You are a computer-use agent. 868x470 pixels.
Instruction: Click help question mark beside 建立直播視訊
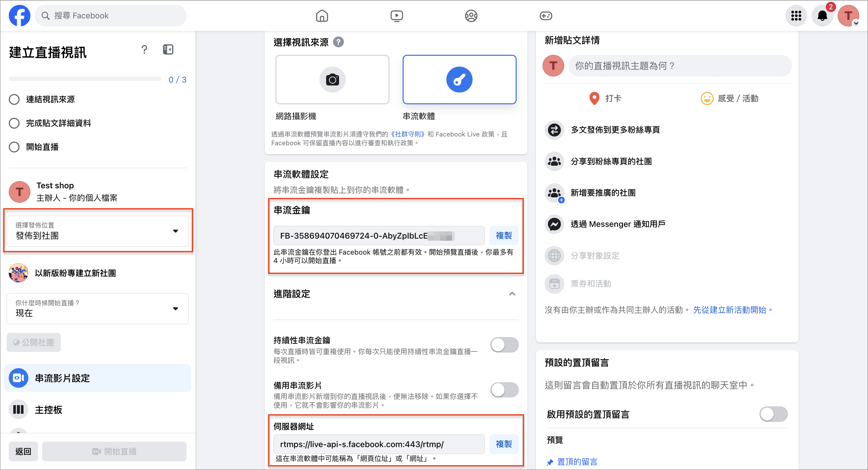[x=144, y=49]
